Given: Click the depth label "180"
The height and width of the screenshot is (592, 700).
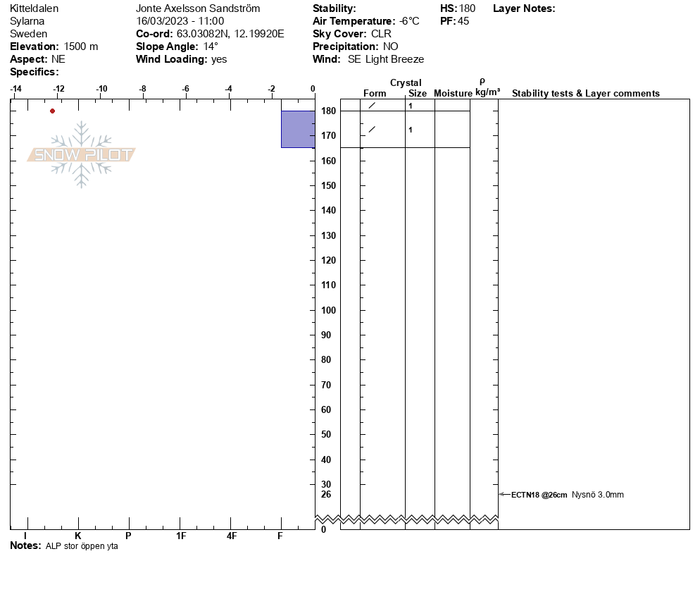Looking at the screenshot, I should pyautogui.click(x=329, y=111).
